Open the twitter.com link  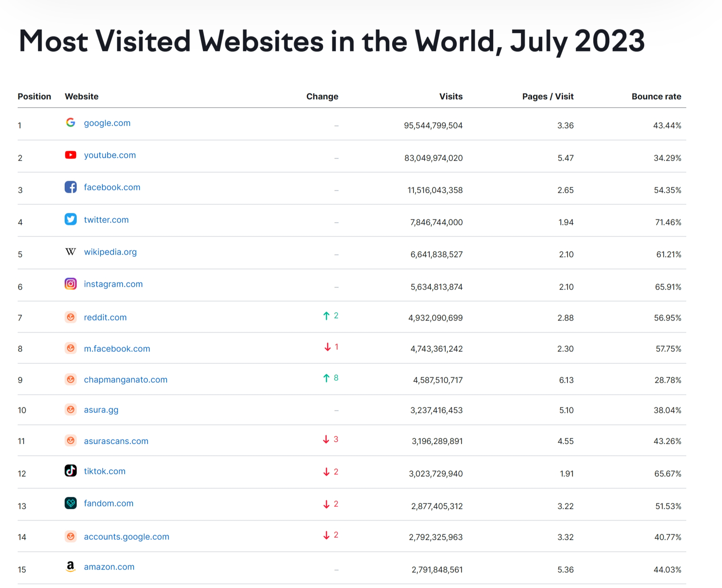click(x=106, y=220)
